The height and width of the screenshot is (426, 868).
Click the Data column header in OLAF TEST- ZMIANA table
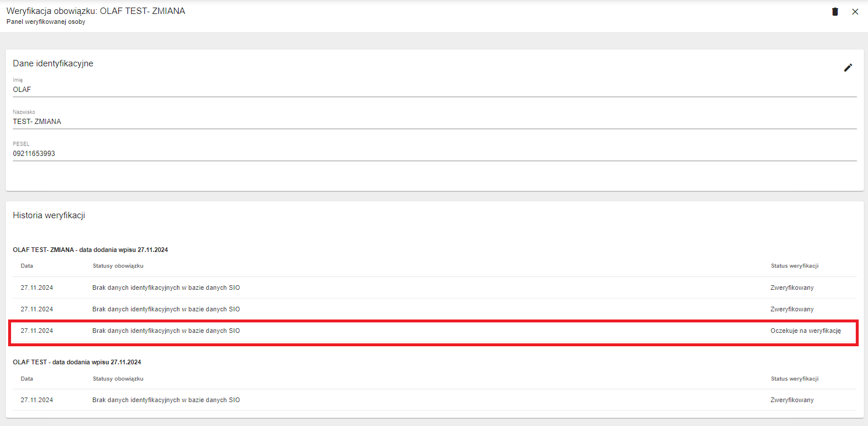pos(27,266)
